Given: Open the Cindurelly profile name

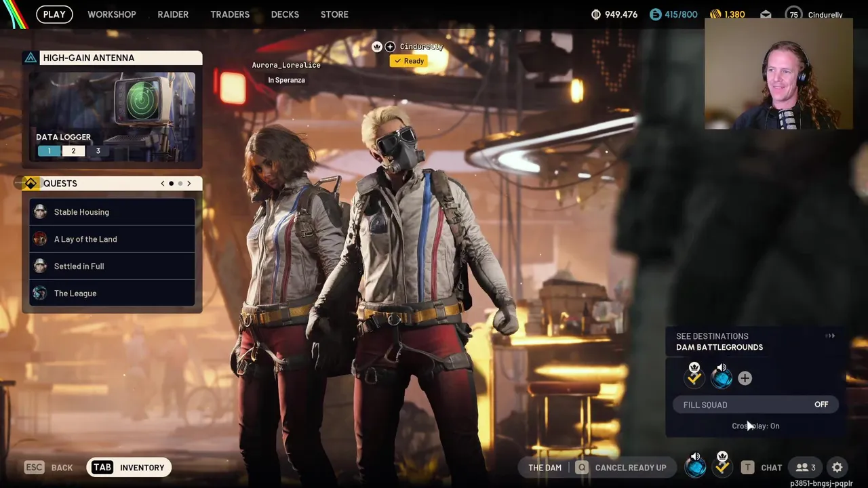Looking at the screenshot, I should pyautogui.click(x=825, y=15).
